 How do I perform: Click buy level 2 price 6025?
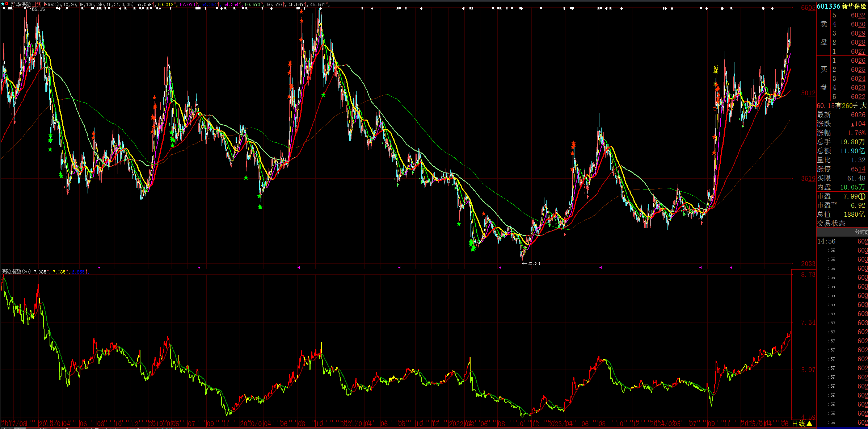click(858, 70)
